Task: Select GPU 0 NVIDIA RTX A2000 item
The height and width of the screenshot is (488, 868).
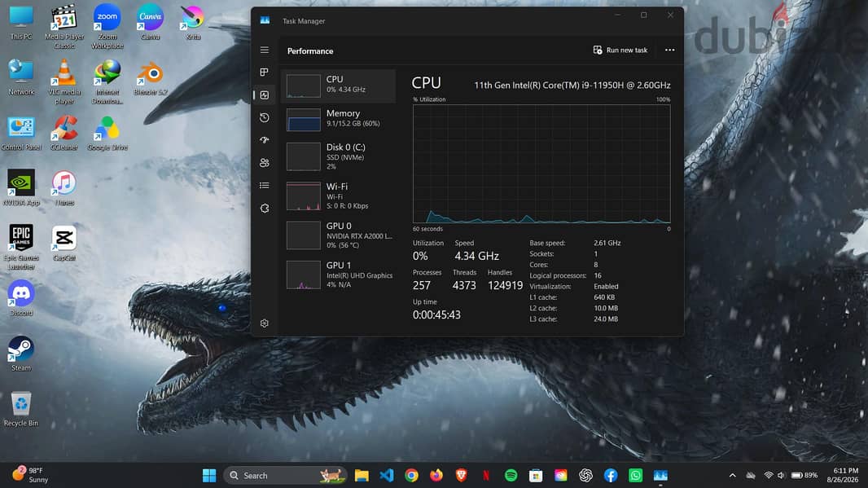Action: click(x=338, y=235)
